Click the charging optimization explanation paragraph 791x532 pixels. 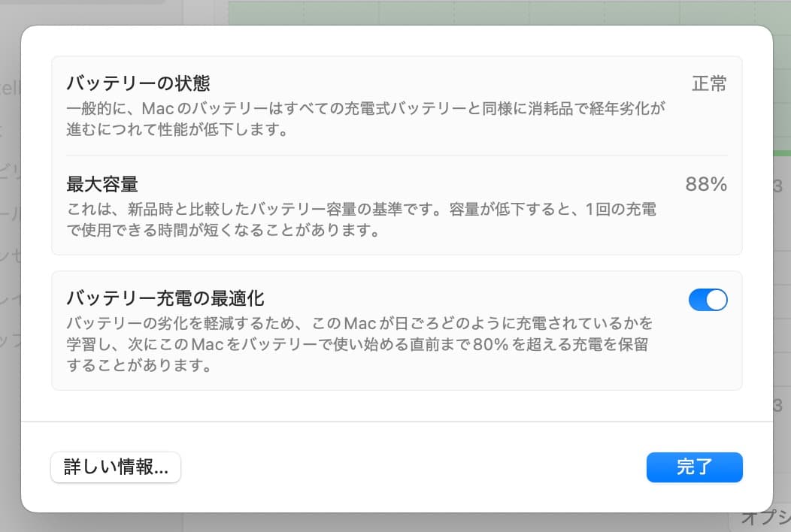(359, 340)
